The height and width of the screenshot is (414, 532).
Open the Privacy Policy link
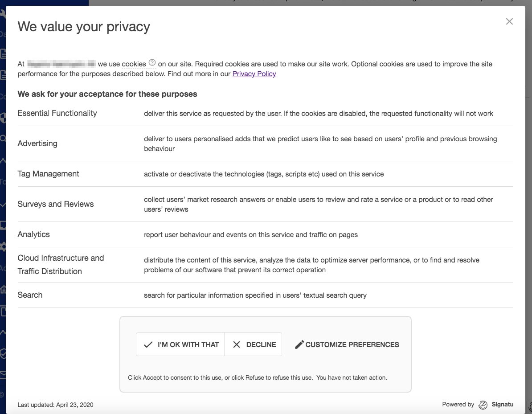pyautogui.click(x=254, y=74)
